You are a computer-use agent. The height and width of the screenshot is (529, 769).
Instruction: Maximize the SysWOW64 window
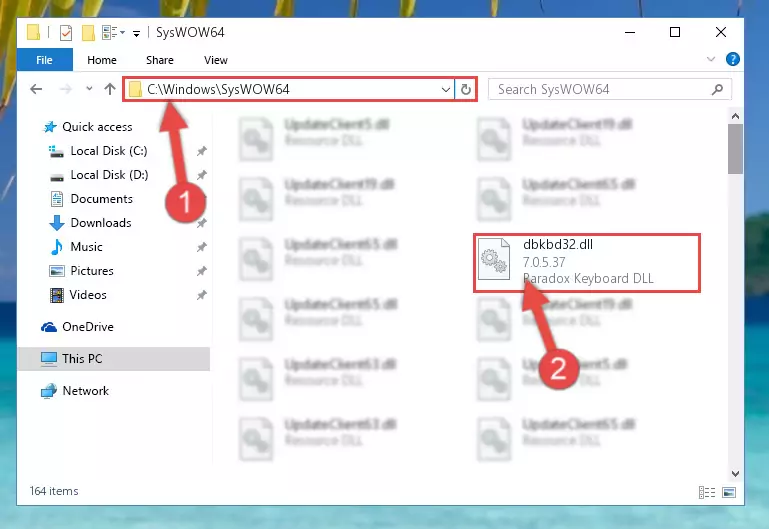tap(675, 32)
